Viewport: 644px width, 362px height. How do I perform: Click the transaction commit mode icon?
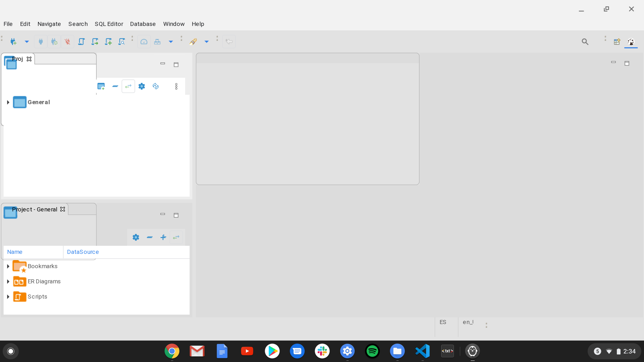[157, 41]
